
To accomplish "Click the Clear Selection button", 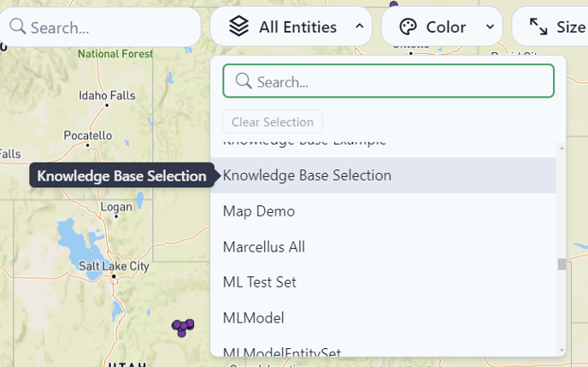I will coord(273,121).
